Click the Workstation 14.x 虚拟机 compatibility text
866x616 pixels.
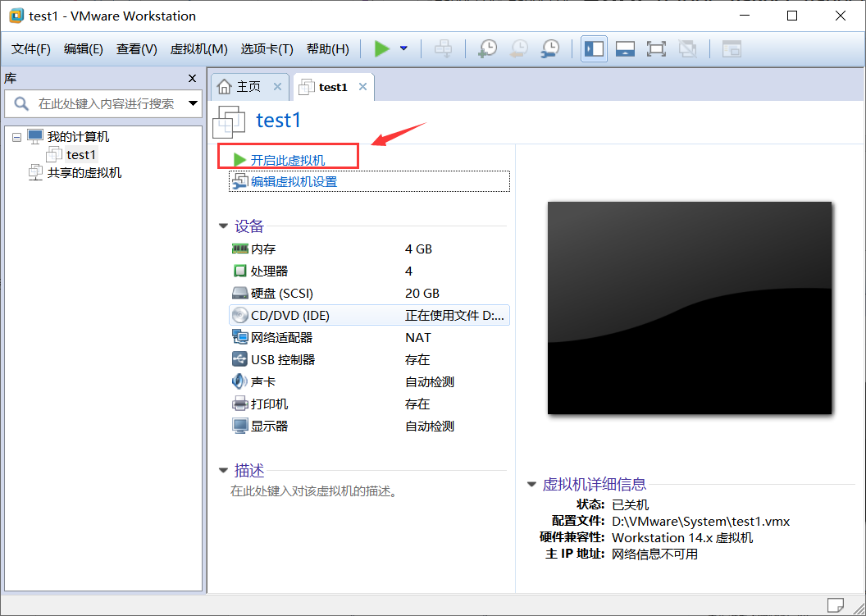coord(682,537)
